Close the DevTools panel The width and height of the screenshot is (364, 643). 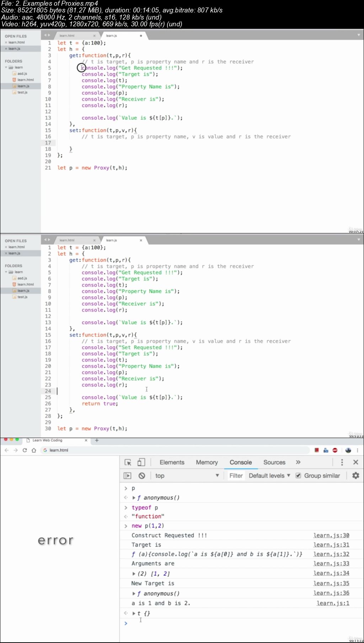tap(355, 462)
